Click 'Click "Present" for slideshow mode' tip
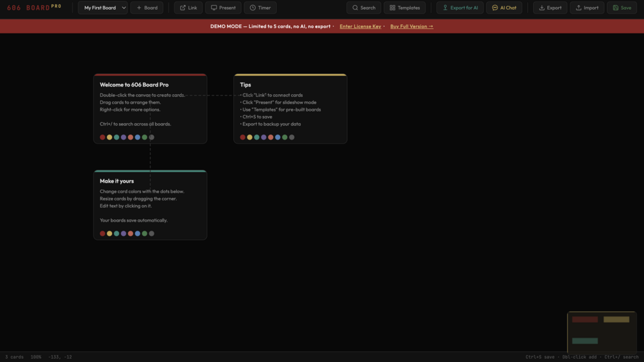644x362 pixels. pos(278,103)
